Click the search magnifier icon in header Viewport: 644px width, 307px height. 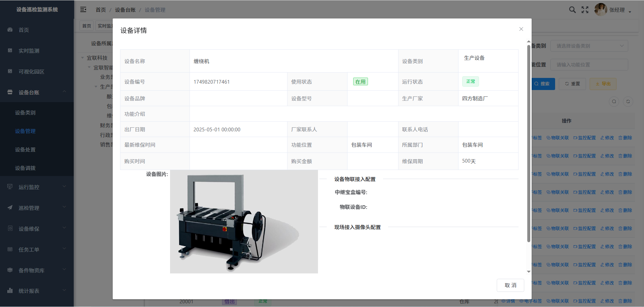(572, 10)
